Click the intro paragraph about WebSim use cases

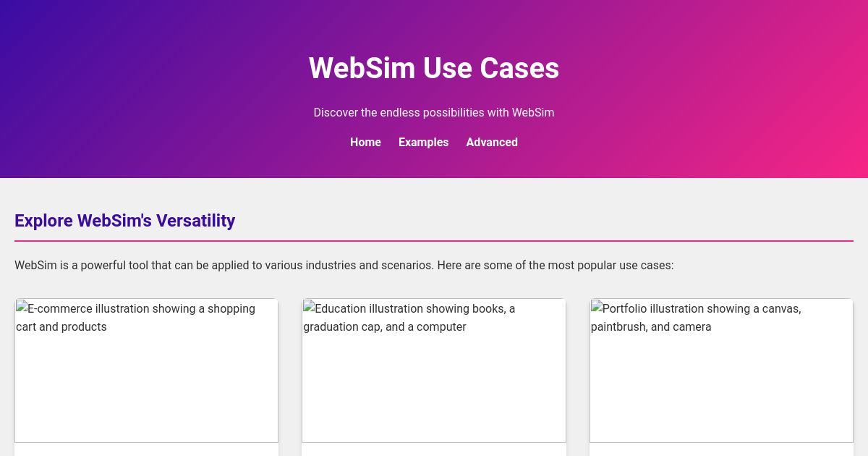(x=344, y=265)
